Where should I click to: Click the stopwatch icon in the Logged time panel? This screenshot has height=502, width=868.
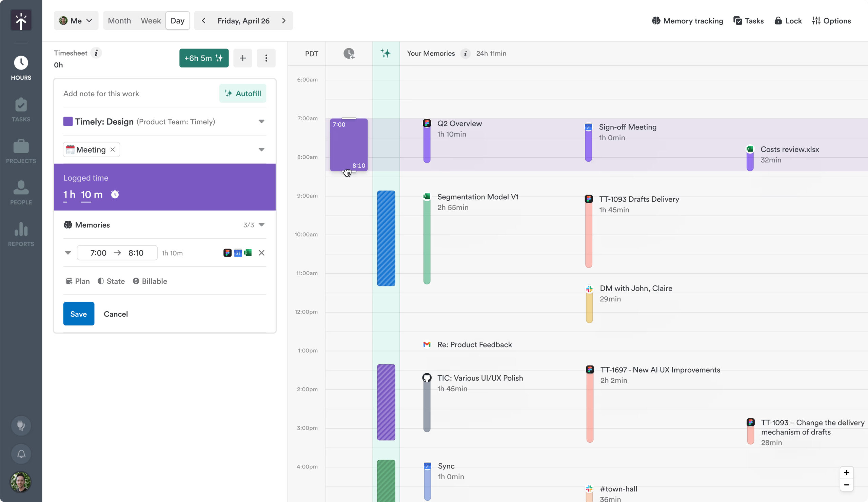(x=115, y=194)
